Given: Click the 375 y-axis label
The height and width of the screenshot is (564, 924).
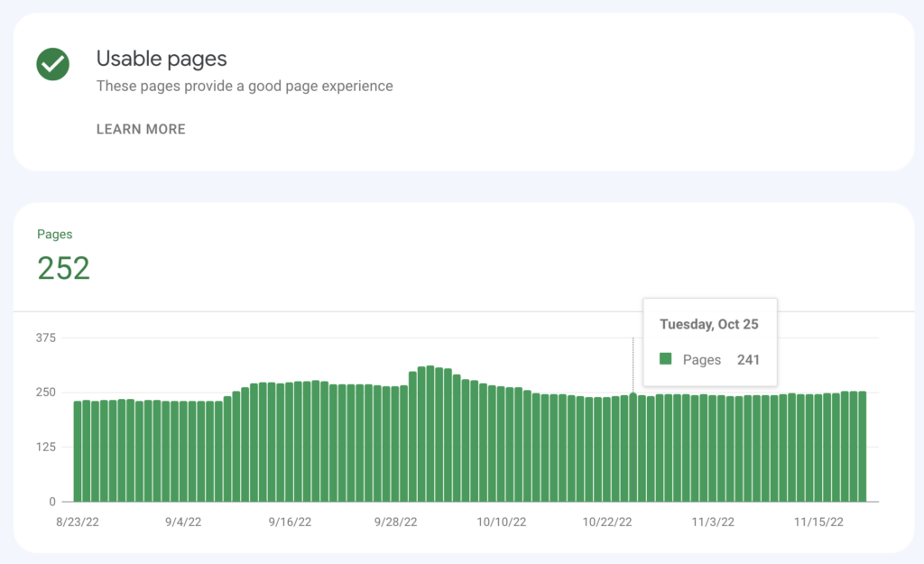Looking at the screenshot, I should coord(45,337).
